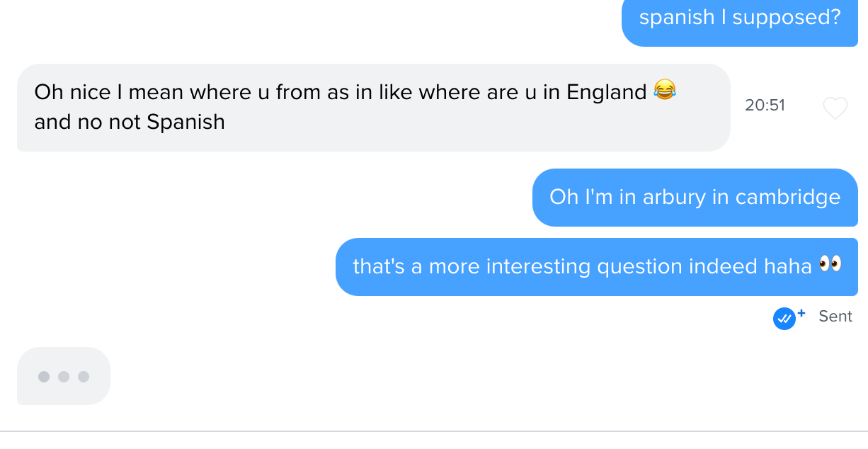This screenshot has width=868, height=449.
Task: Select the "Oh I'm in arbury in cambridge" bubble
Action: click(x=695, y=198)
